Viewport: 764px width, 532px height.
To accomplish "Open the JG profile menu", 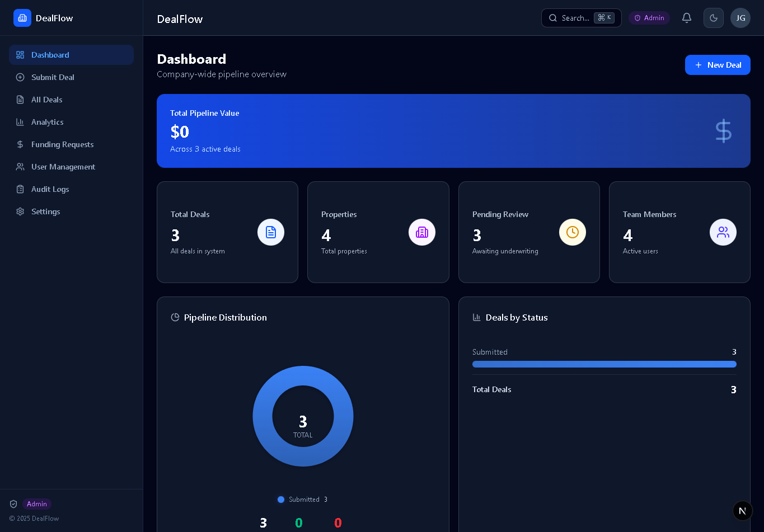I will [x=740, y=17].
